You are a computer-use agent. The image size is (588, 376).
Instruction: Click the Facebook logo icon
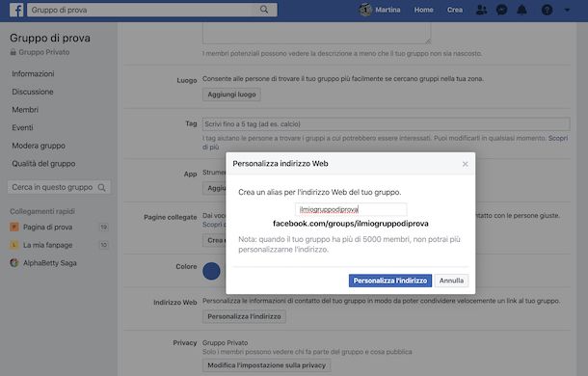(16, 10)
